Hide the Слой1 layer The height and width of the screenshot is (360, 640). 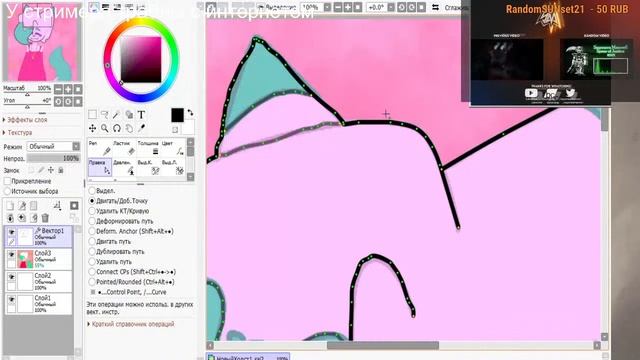11,300
